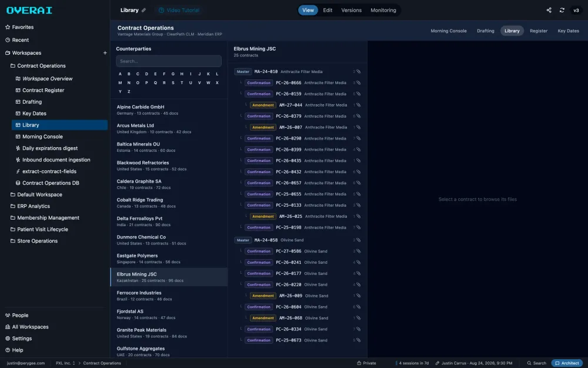Screen dimensions: 588x368
Task: Click the paperclip icon on the MA-24-010 row
Action: click(x=358, y=71)
